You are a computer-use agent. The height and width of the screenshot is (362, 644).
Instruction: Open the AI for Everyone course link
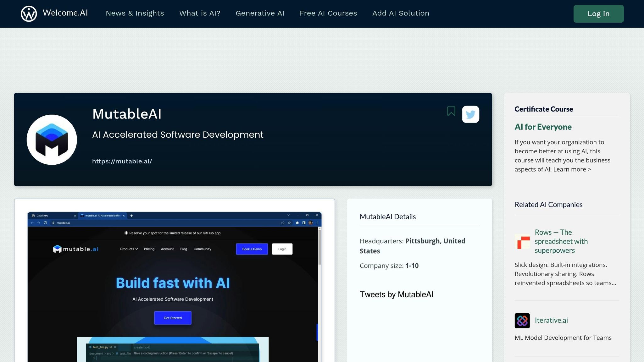[543, 127]
